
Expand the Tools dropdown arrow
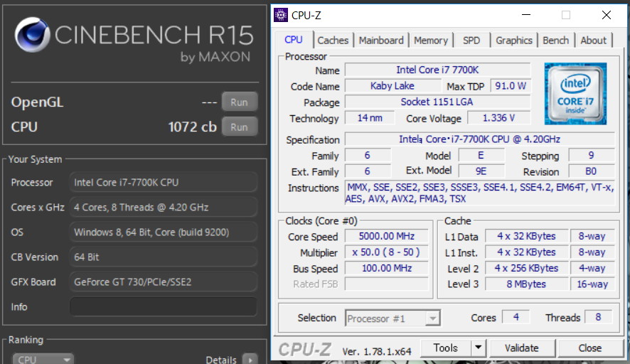pyautogui.click(x=478, y=348)
